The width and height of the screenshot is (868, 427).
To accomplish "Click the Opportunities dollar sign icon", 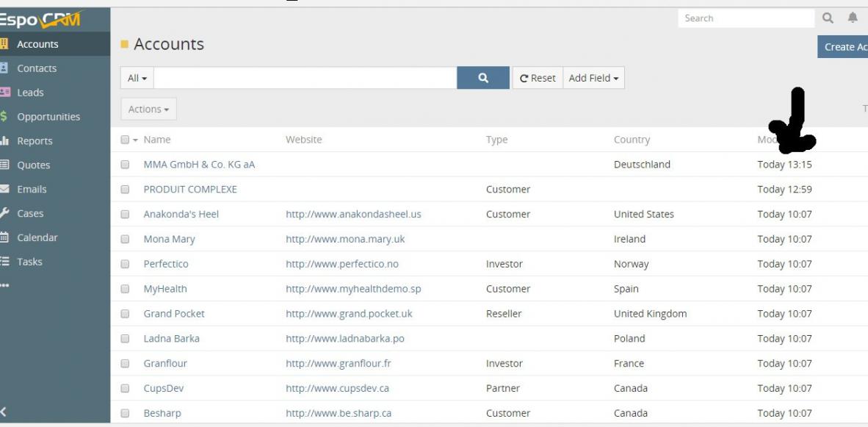I will click(x=4, y=117).
